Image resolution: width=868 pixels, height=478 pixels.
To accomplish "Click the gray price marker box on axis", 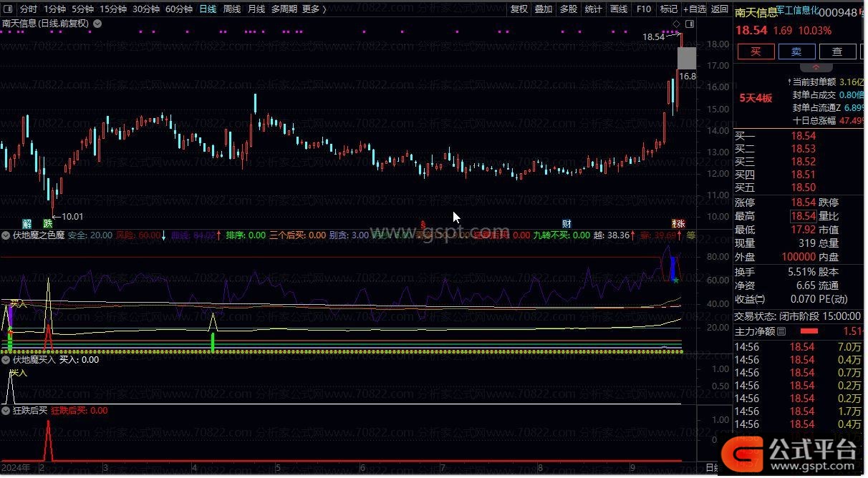I will (687, 58).
